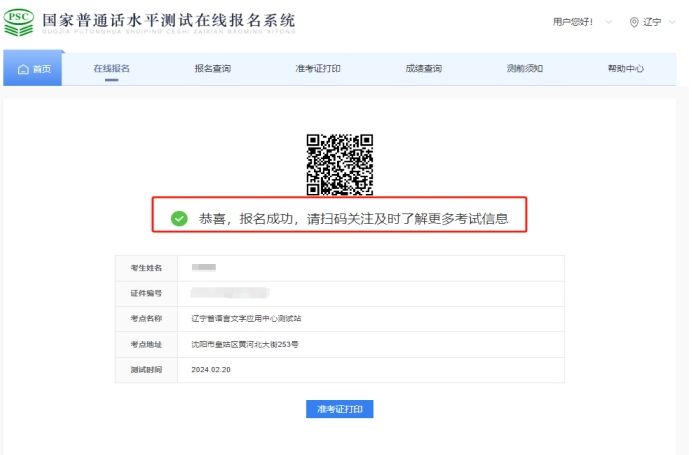Click the 国家普通话水平测试在线报名系统 title

click(169, 20)
